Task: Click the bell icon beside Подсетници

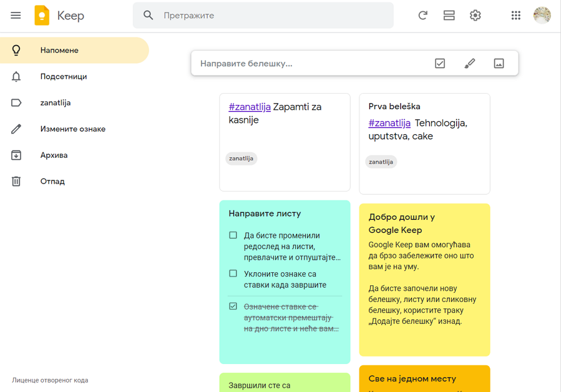Action: (x=16, y=77)
